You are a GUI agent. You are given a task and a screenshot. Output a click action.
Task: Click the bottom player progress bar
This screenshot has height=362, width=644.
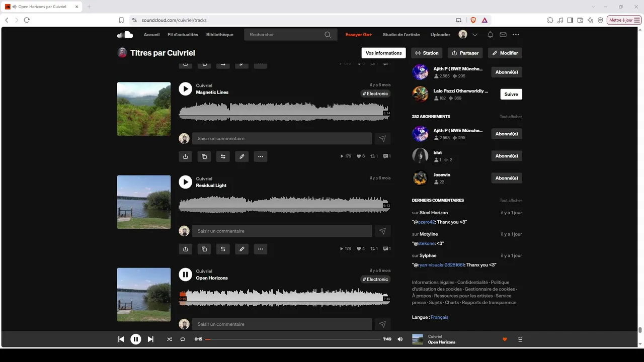pos(293,339)
